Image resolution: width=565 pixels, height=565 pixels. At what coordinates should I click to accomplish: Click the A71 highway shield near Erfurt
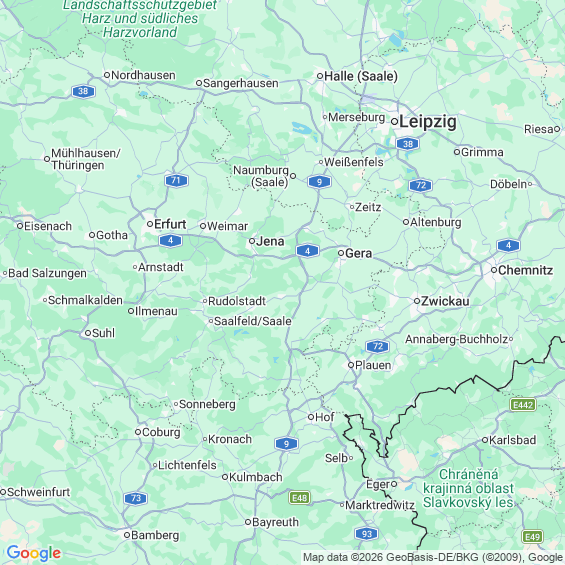pos(176,180)
